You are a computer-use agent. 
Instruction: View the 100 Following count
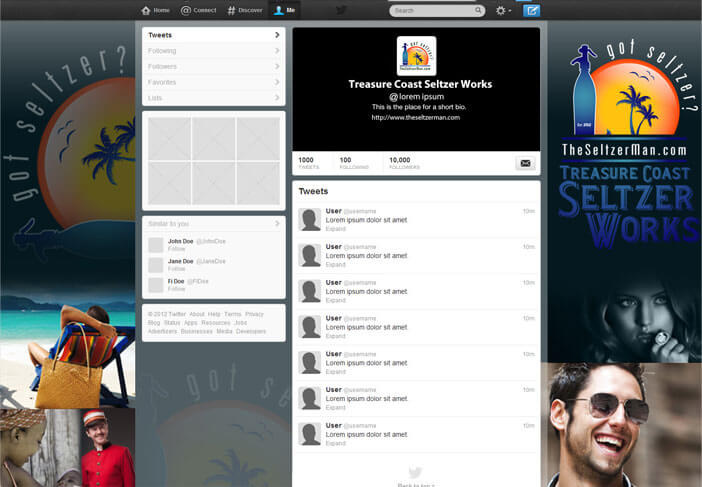point(354,163)
